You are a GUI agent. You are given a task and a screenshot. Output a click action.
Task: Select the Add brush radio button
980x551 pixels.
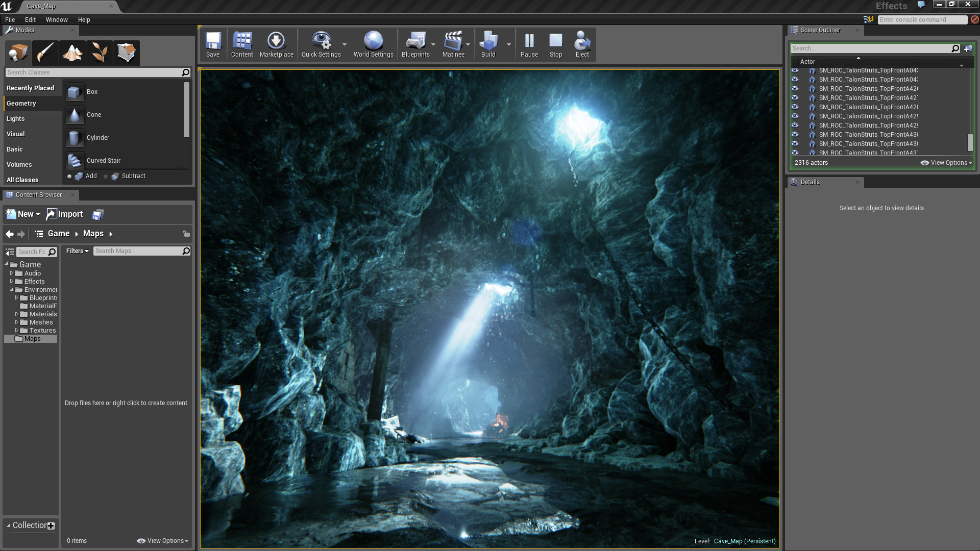pos(69,177)
